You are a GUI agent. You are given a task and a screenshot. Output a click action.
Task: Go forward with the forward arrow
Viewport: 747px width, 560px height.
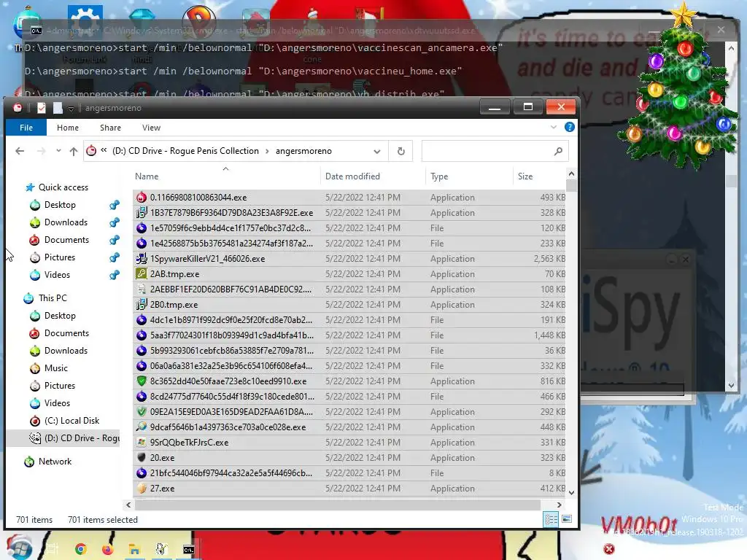(42, 151)
